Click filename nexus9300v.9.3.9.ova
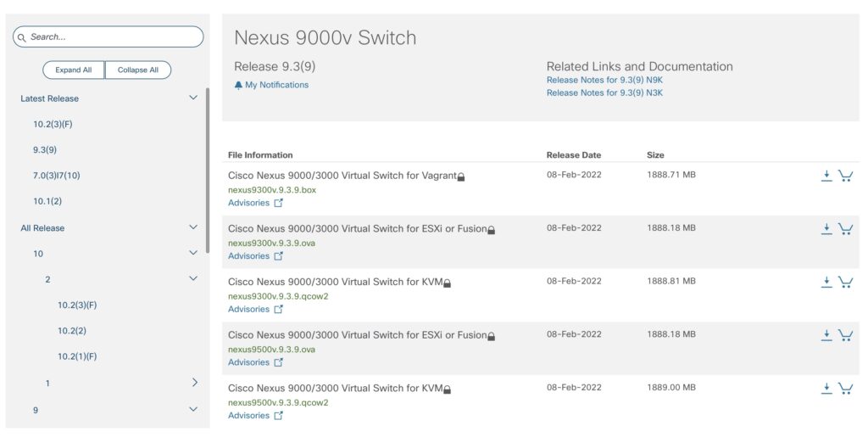The width and height of the screenshot is (868, 437). 272,244
